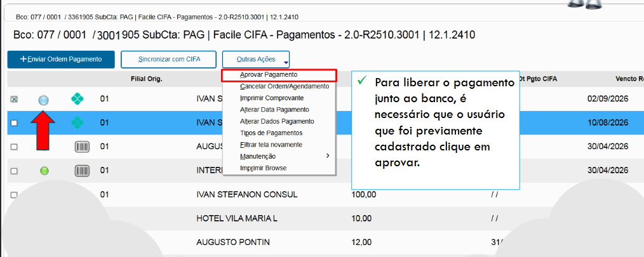Click AUGUSTO PONTIN supplier cell
The image size is (644, 257).
point(233,242)
